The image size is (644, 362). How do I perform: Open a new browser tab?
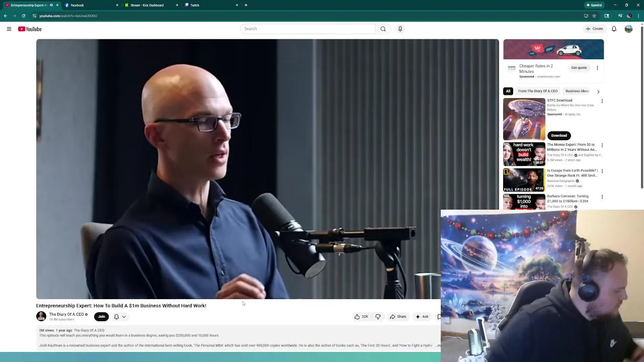[x=246, y=5]
